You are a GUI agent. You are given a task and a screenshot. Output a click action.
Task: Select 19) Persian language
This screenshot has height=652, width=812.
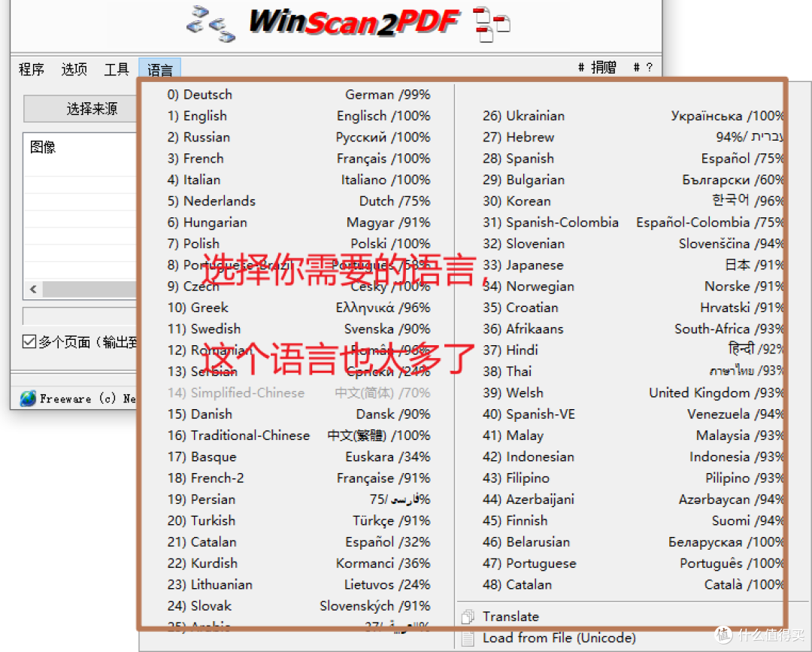(298, 499)
